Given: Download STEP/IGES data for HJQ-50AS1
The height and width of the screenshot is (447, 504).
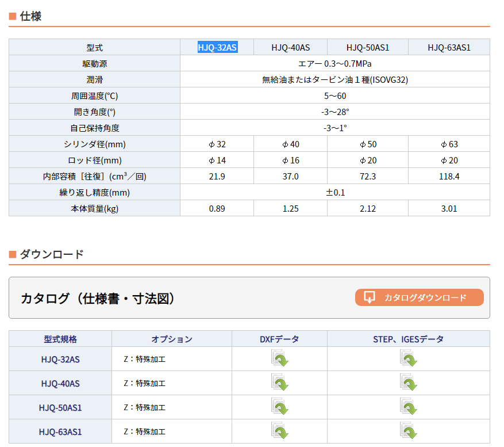Looking at the screenshot, I should tap(408, 407).
